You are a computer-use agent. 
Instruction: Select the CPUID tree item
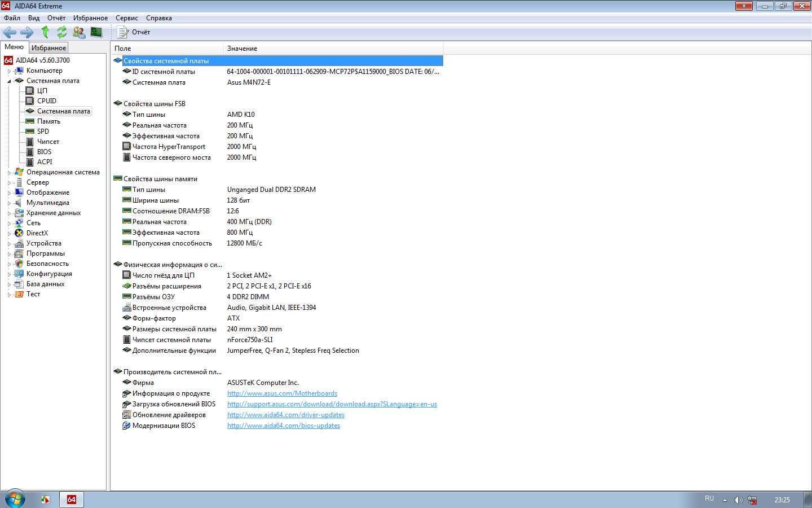click(x=47, y=101)
